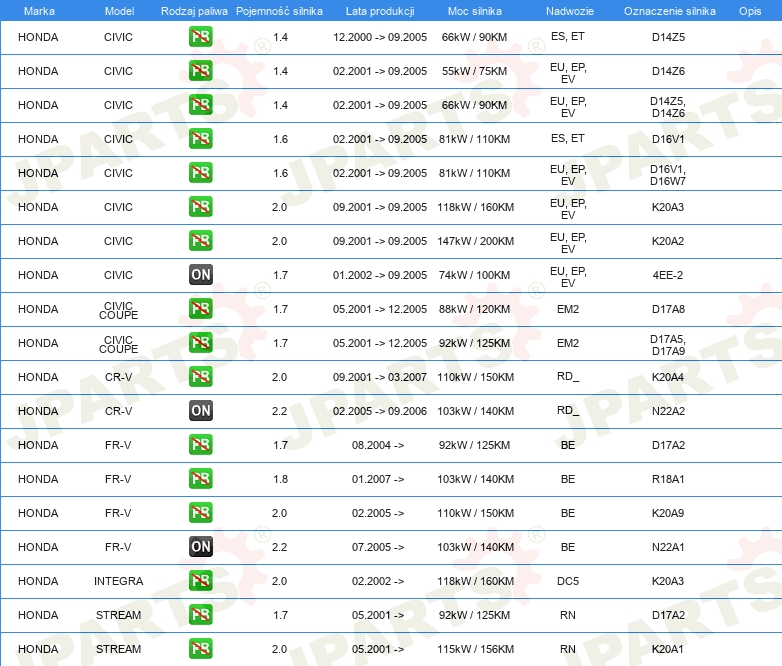Click the N22A1 engine code cell

point(668,547)
